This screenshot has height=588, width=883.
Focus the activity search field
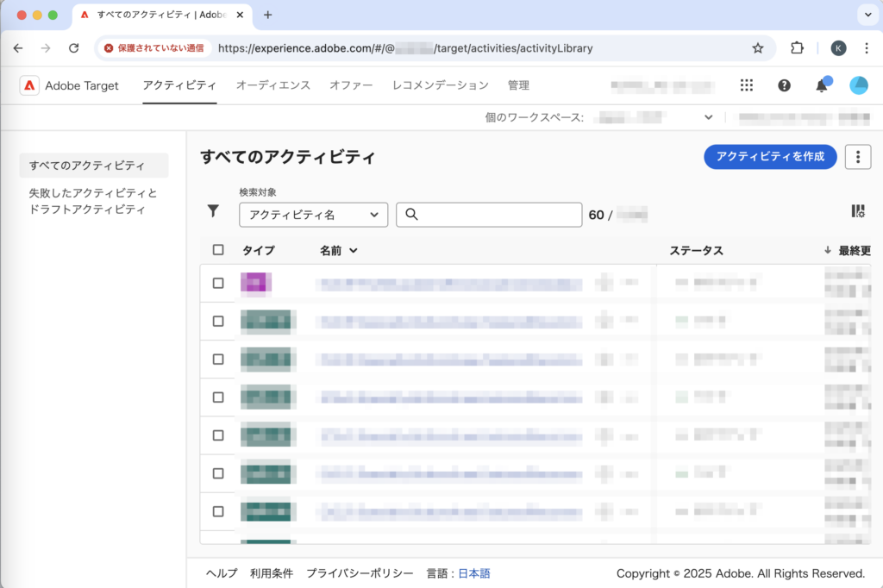coord(489,215)
